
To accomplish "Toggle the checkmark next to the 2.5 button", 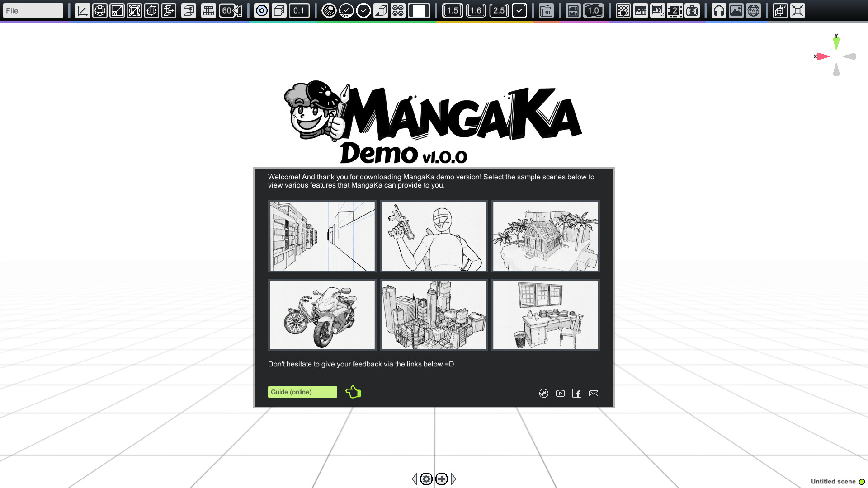I will pos(519,11).
